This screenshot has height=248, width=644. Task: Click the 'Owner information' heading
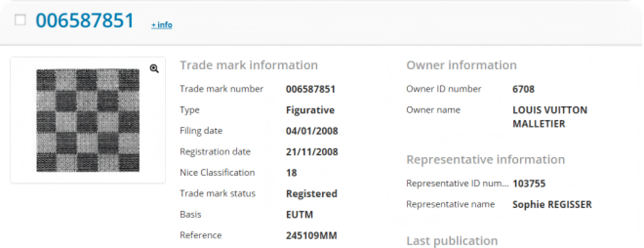[x=462, y=65]
